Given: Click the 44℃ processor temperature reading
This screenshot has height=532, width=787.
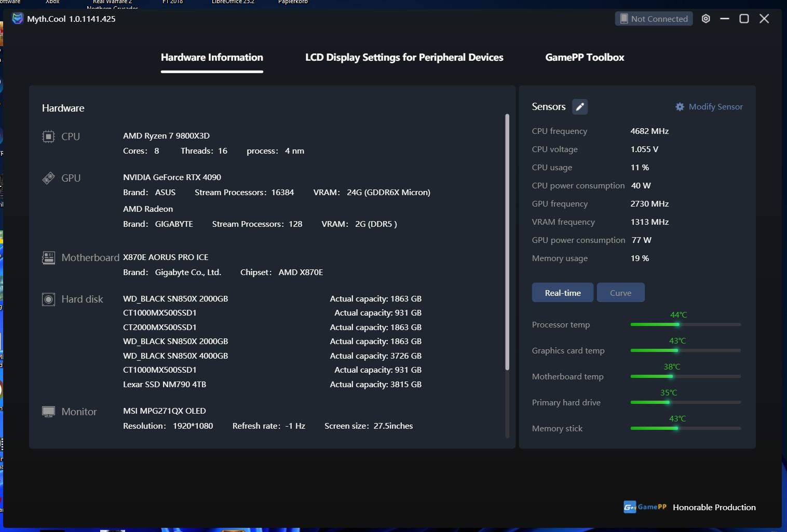Looking at the screenshot, I should pos(678,315).
